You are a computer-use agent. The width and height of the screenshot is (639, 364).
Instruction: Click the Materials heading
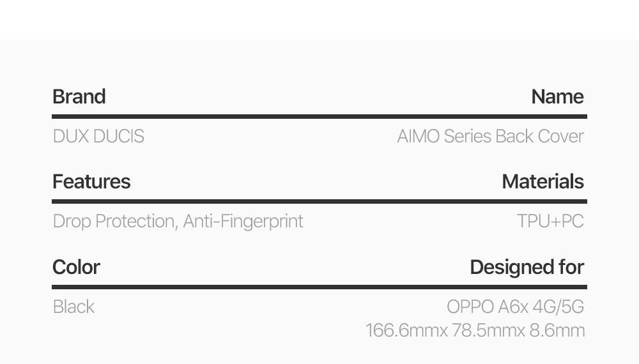tap(543, 182)
